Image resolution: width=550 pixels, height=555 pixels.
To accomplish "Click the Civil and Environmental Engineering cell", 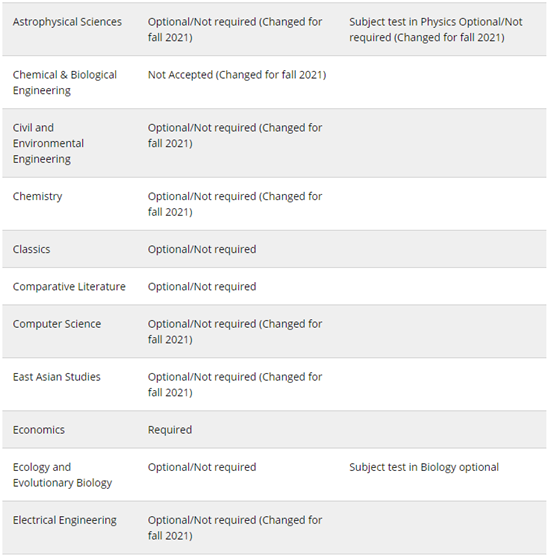I will [48, 143].
